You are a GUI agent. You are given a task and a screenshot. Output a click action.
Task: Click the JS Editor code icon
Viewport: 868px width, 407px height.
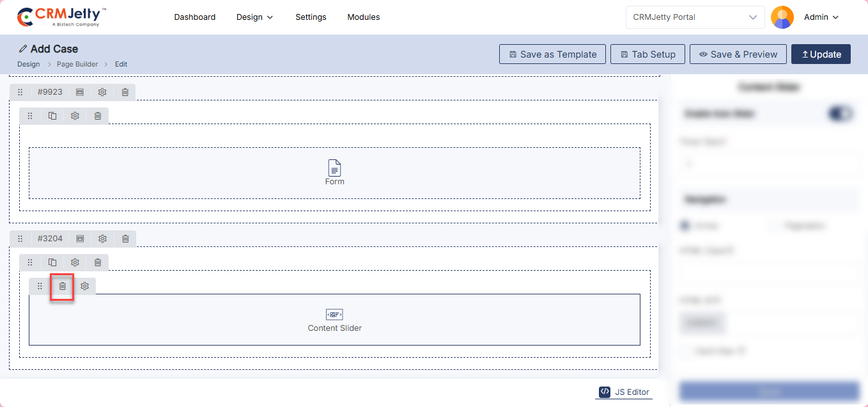point(605,392)
